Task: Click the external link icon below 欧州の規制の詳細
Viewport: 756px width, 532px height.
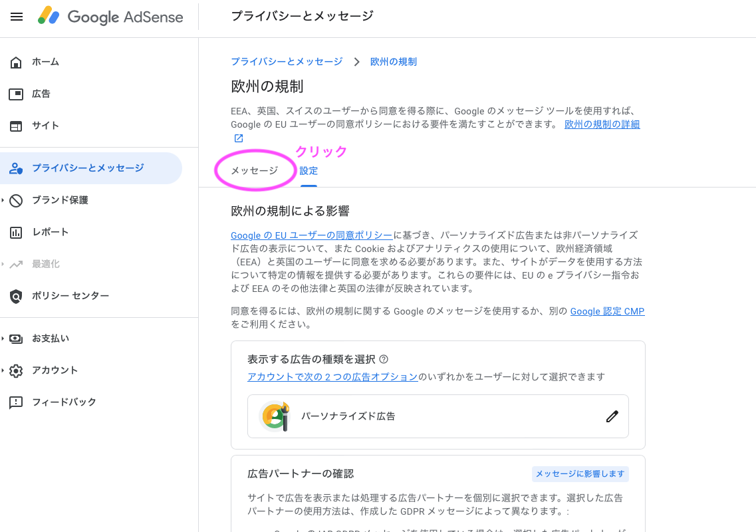Action: pos(239,138)
